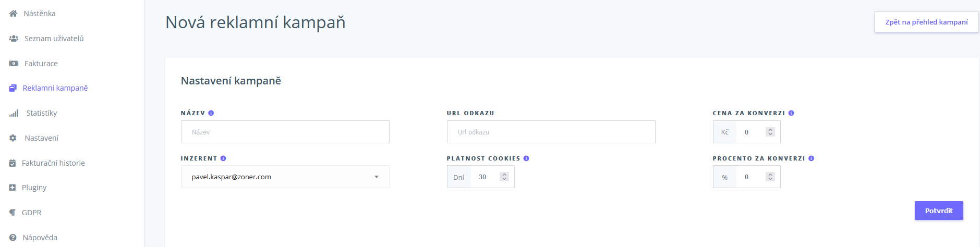Open the Inzerent dropdown

click(285, 177)
